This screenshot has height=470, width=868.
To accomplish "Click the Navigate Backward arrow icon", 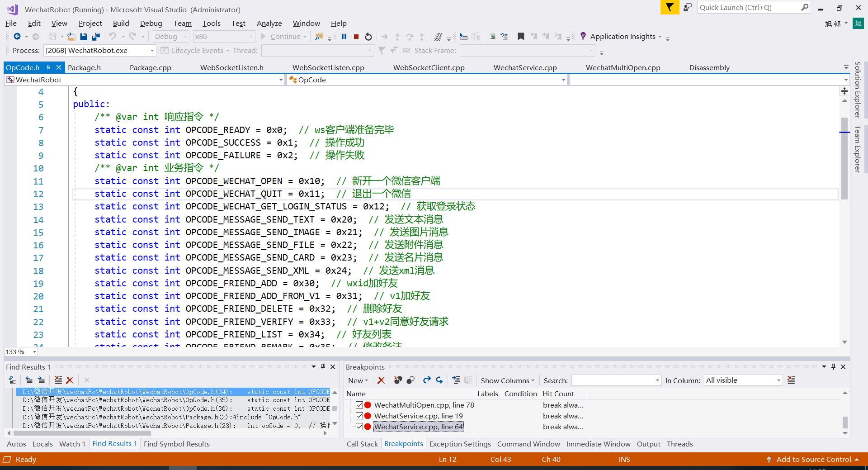I will pos(17,37).
